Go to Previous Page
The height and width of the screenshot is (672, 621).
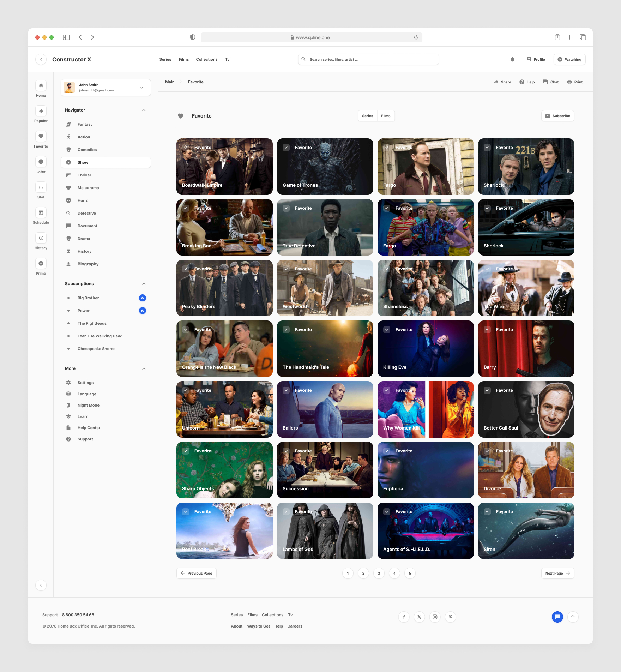[196, 573]
